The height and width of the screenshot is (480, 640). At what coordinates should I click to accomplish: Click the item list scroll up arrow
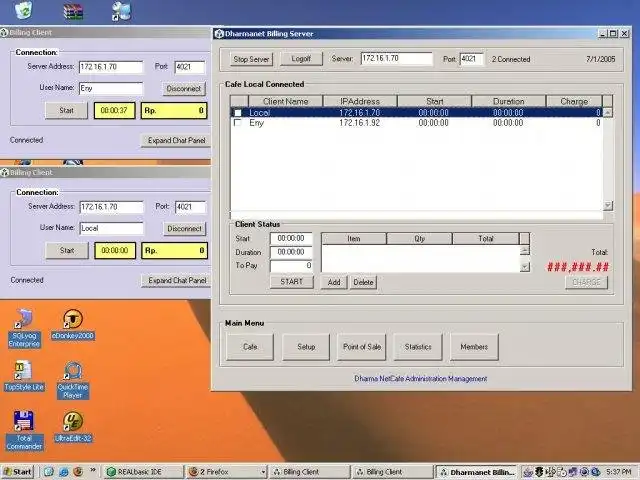point(525,250)
